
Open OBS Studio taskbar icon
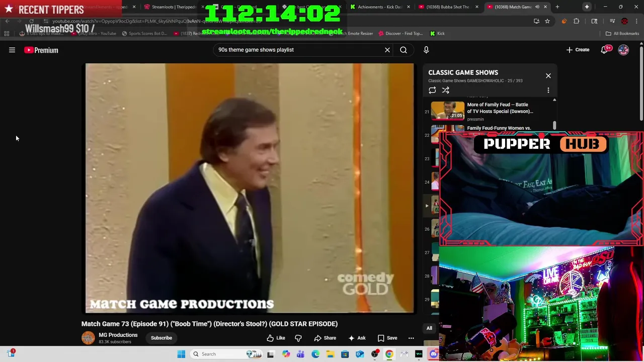click(375, 354)
